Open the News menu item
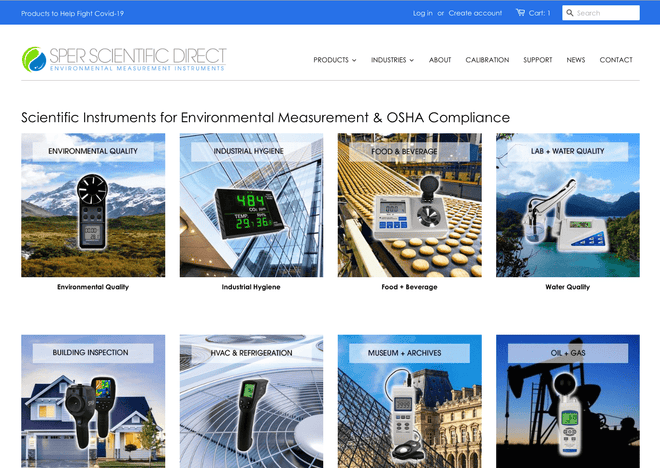 576,60
